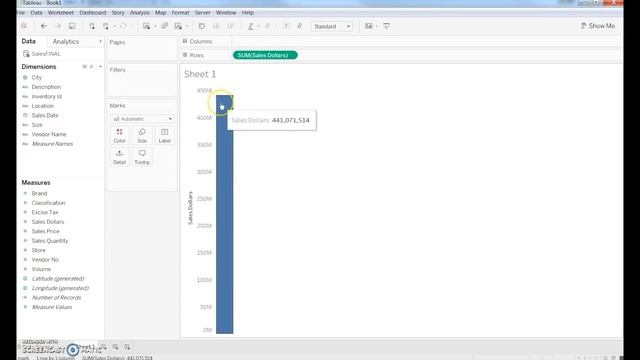Image resolution: width=640 pixels, height=360 pixels.
Task: Select the SalesFINAL data source
Action: pos(42,54)
